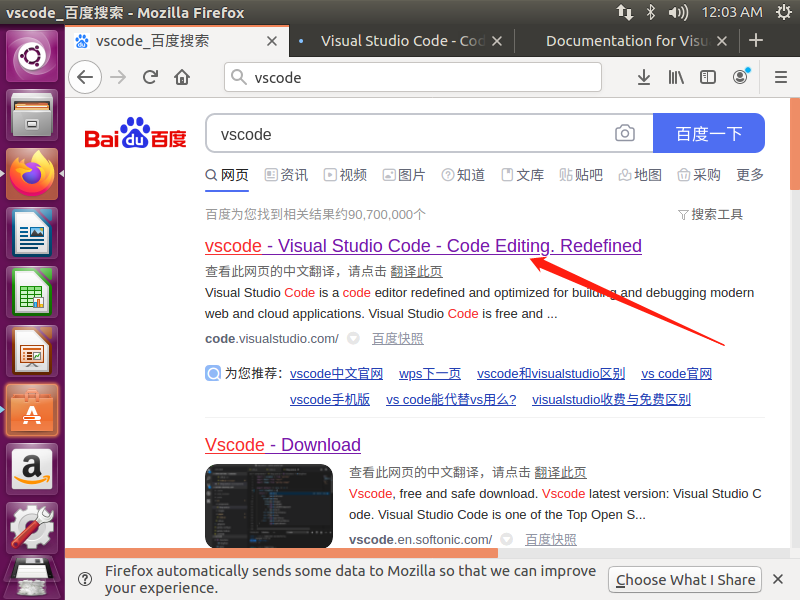Click Baidu camera image-search icon
800x600 pixels.
pyautogui.click(x=625, y=133)
